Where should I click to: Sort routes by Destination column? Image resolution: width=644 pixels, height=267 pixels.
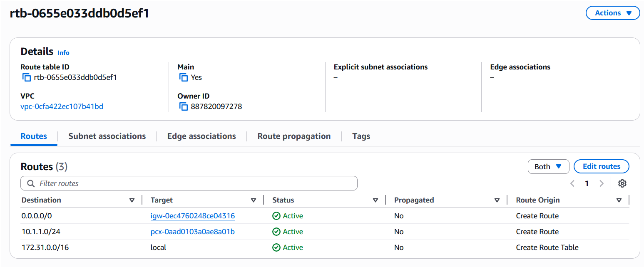(132, 200)
